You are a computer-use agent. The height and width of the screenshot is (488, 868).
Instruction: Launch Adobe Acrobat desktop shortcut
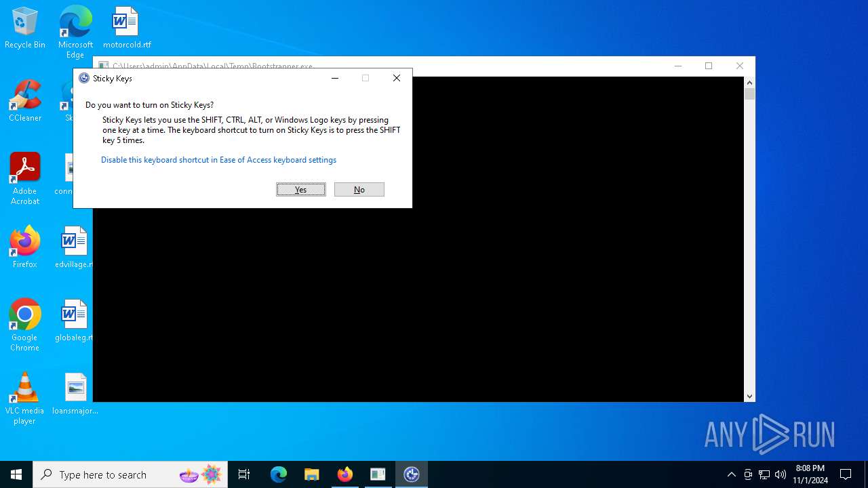click(25, 178)
